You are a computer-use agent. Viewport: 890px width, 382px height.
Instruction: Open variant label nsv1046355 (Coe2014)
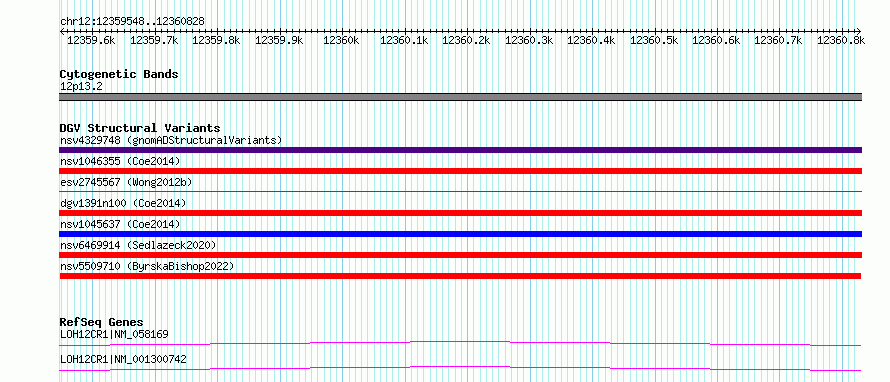click(120, 161)
